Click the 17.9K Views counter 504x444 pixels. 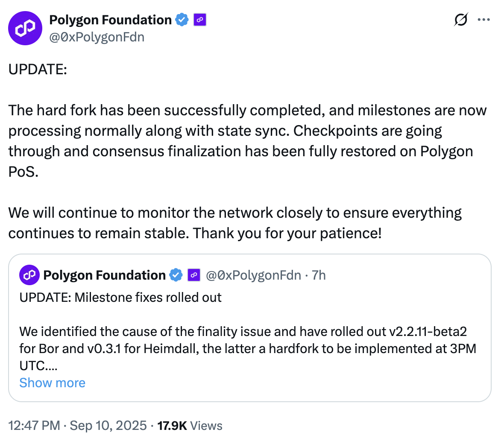pyautogui.click(x=190, y=426)
